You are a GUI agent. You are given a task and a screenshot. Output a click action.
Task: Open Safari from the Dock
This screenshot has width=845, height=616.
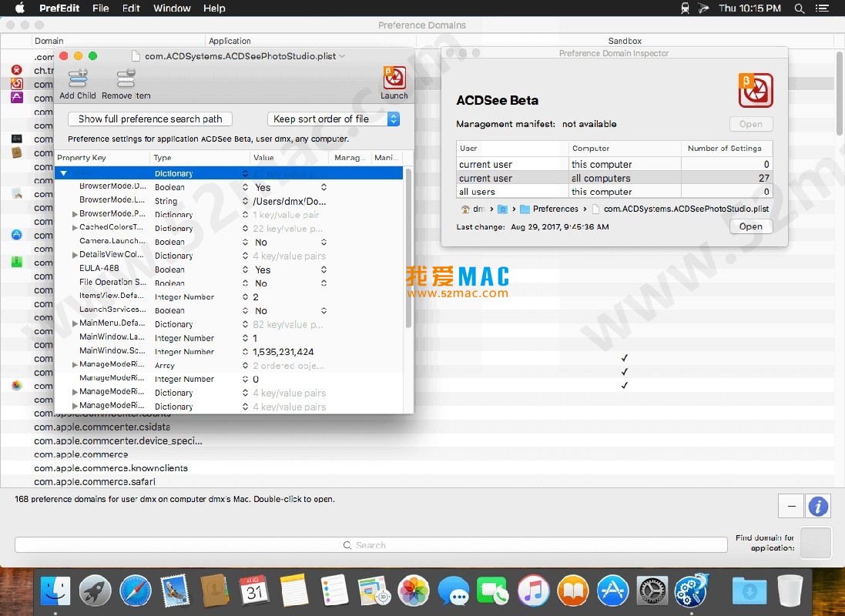pyautogui.click(x=136, y=591)
